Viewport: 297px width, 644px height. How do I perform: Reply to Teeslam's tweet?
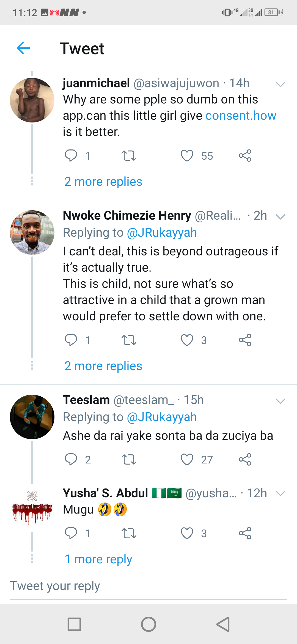point(71,459)
